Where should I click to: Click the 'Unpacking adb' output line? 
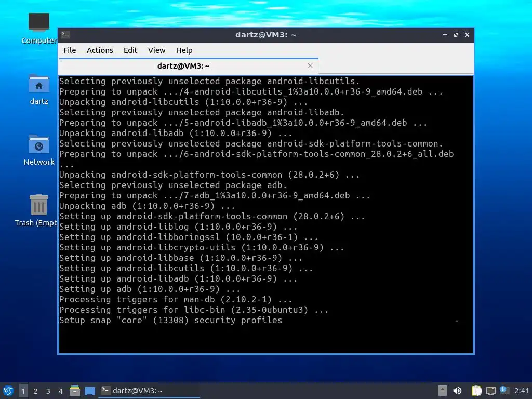(x=147, y=206)
